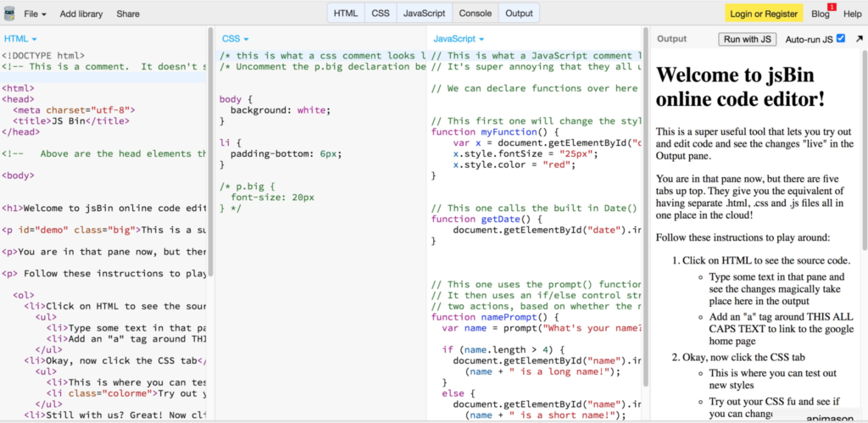Click the '<title>JS Bin</title>' HTML line
868x423 pixels.
[71, 120]
